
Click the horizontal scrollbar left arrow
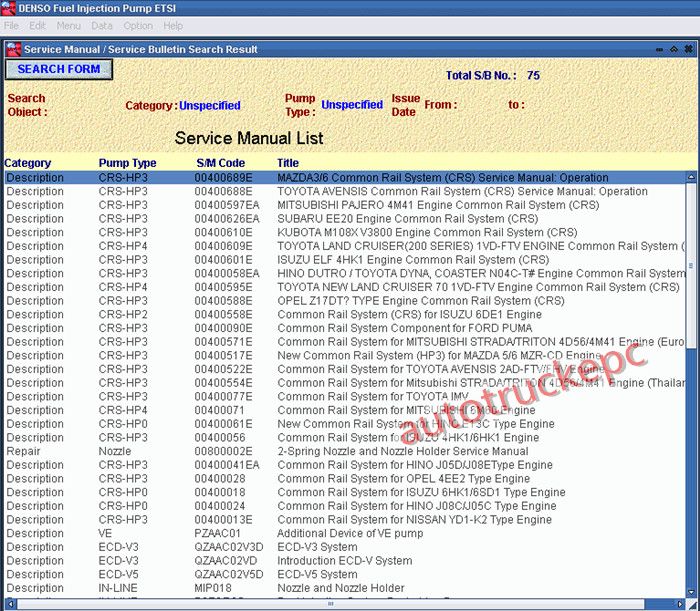(x=11, y=604)
